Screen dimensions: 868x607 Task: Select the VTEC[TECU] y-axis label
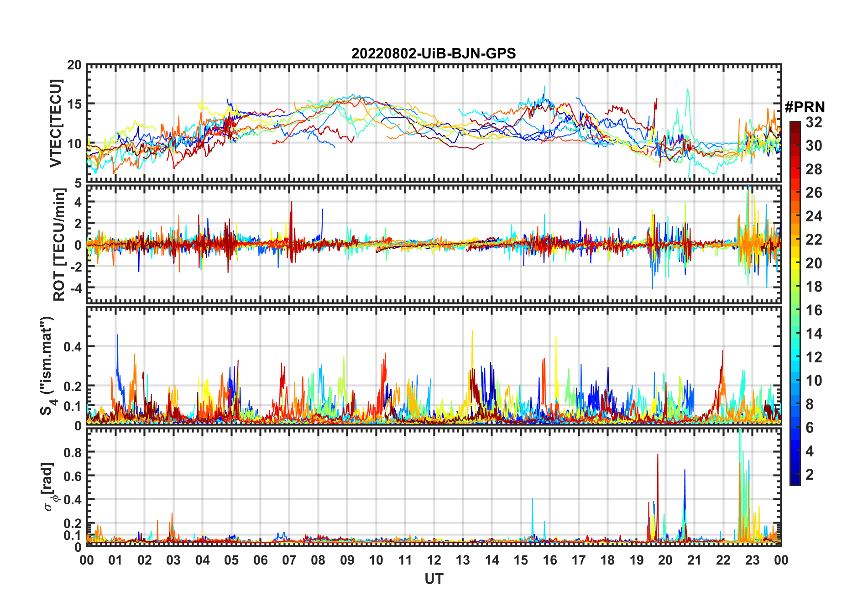tap(56, 123)
